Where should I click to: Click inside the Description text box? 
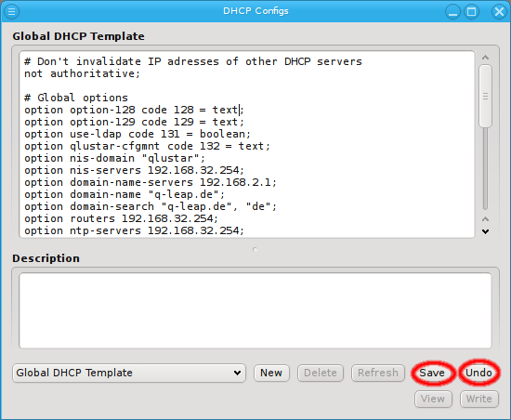(x=255, y=310)
